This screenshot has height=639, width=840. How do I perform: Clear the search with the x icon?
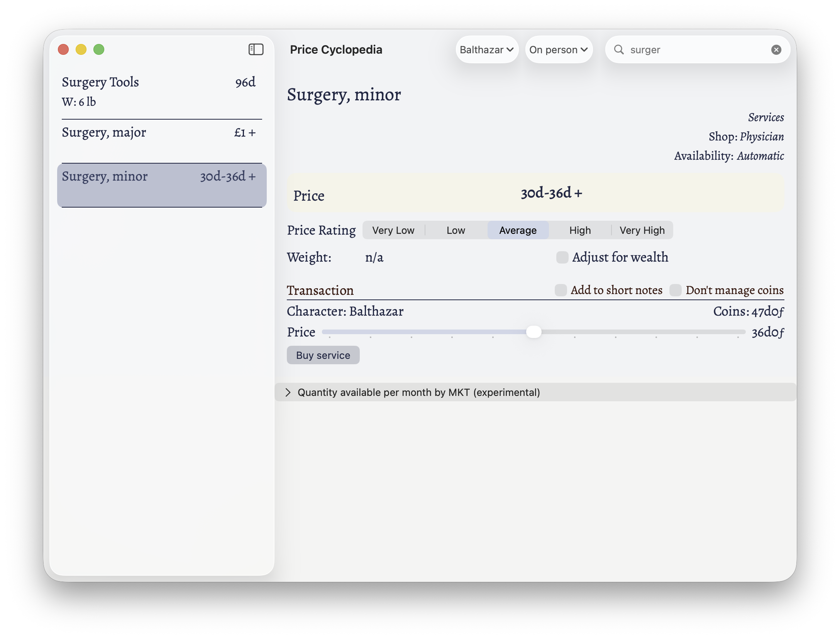coord(777,49)
